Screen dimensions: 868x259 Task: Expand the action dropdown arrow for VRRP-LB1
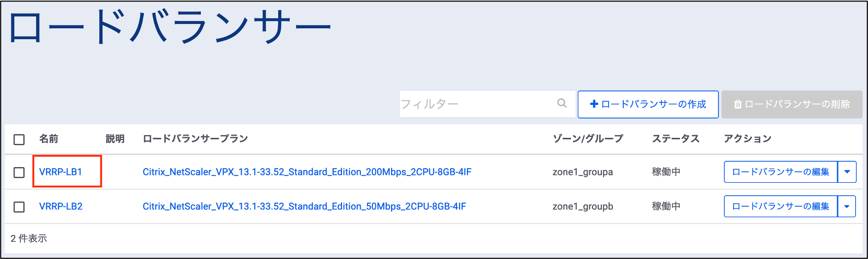tap(847, 172)
